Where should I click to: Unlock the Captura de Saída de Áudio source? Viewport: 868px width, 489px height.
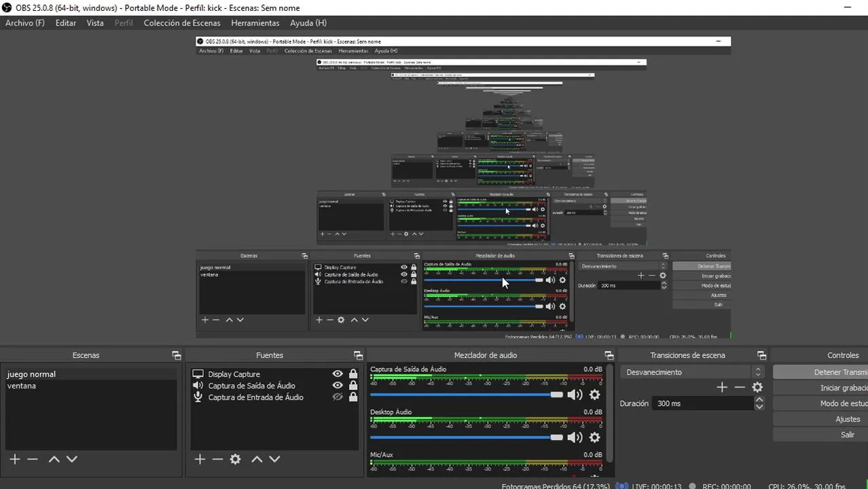point(353,386)
